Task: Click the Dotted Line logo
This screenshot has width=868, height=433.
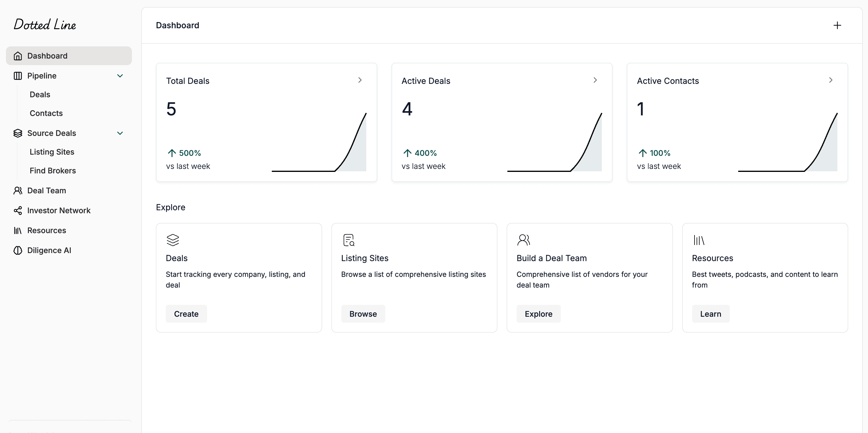Action: (45, 24)
